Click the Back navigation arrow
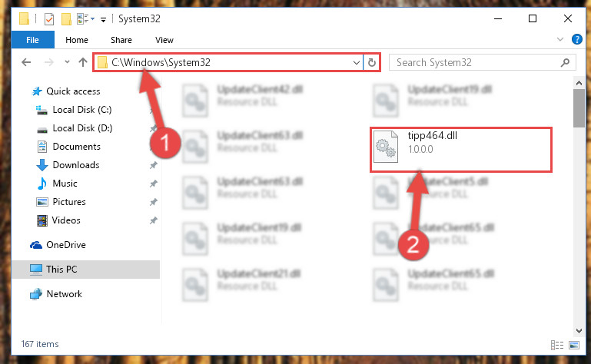Screen dimensions: 591x364 26,62
